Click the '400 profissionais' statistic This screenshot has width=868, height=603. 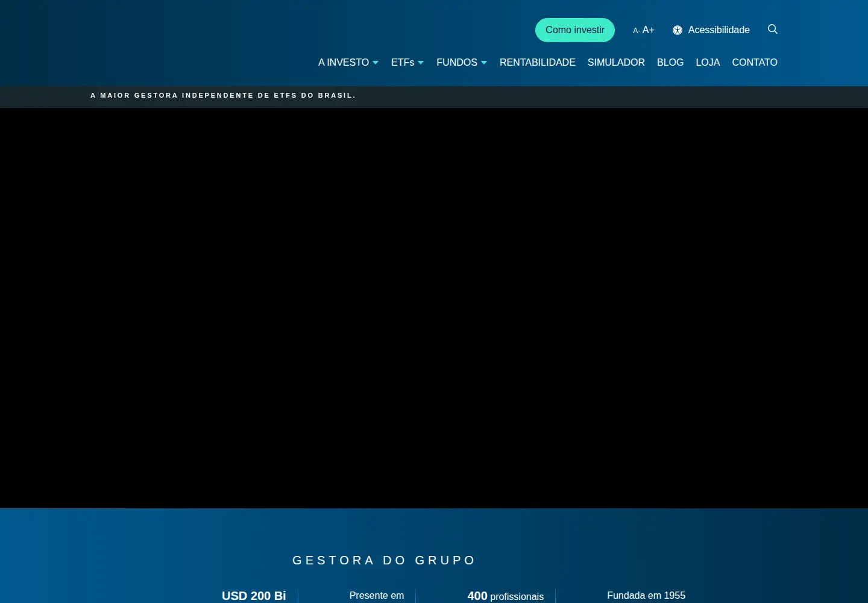(x=506, y=596)
